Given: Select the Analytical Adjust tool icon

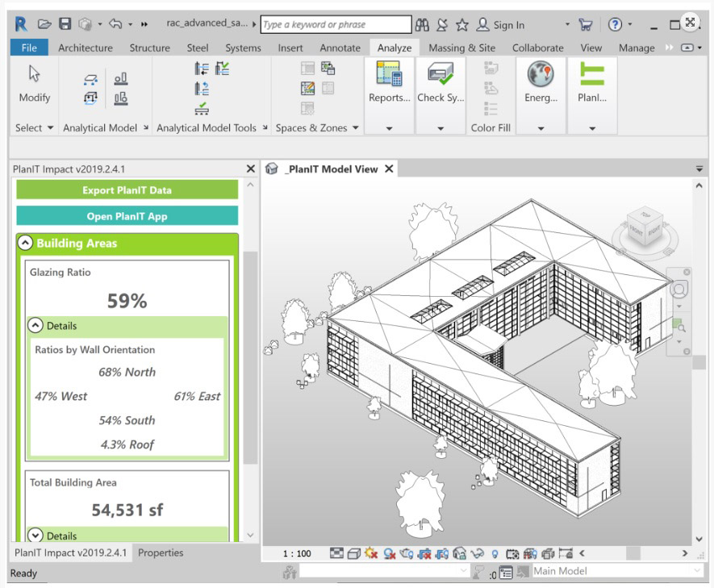Looking at the screenshot, I should pos(202,69).
